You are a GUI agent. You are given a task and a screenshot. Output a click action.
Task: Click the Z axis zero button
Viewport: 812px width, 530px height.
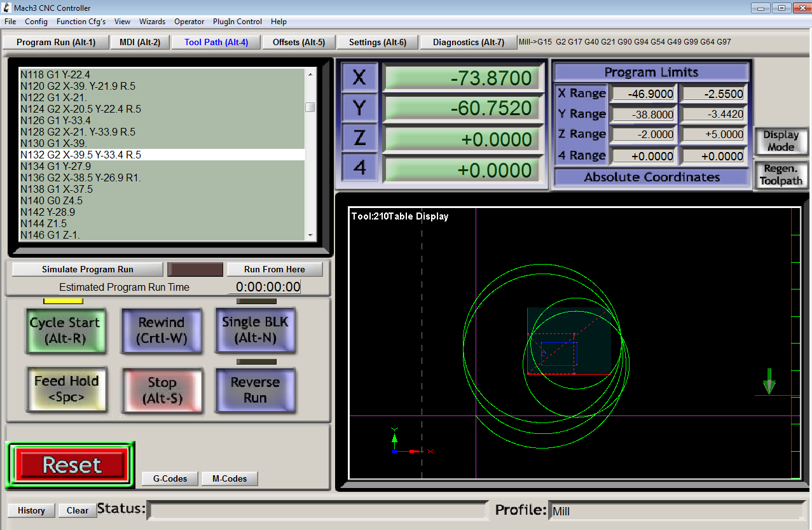click(x=359, y=139)
